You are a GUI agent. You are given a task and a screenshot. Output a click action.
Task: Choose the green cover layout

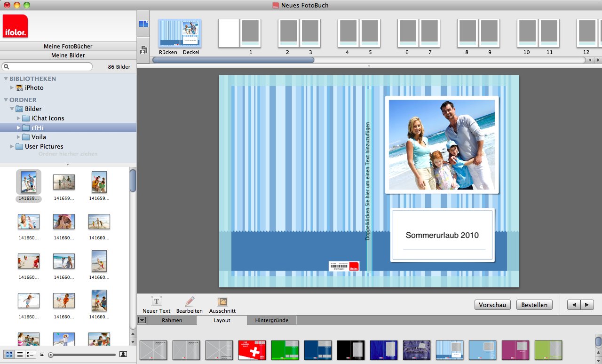tap(285, 350)
